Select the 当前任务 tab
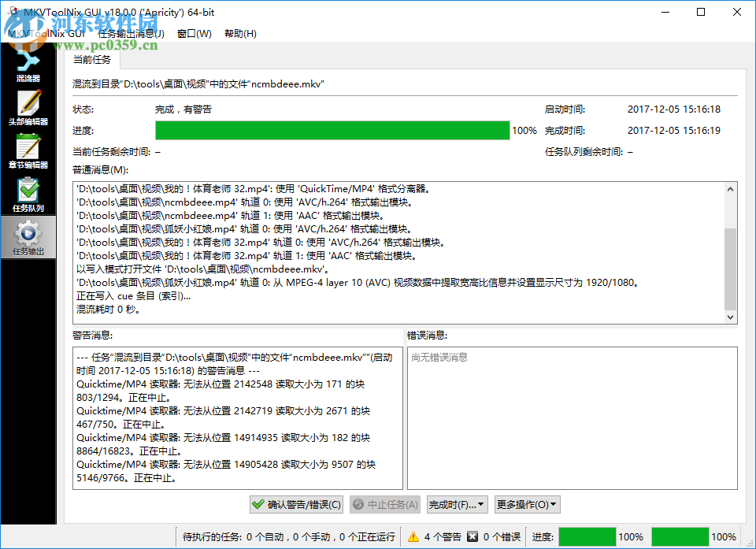 point(92,59)
